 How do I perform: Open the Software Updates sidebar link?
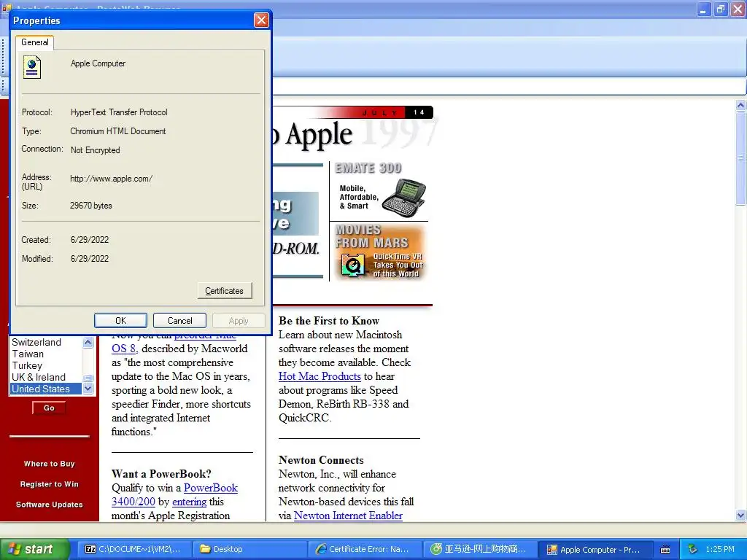(50, 505)
